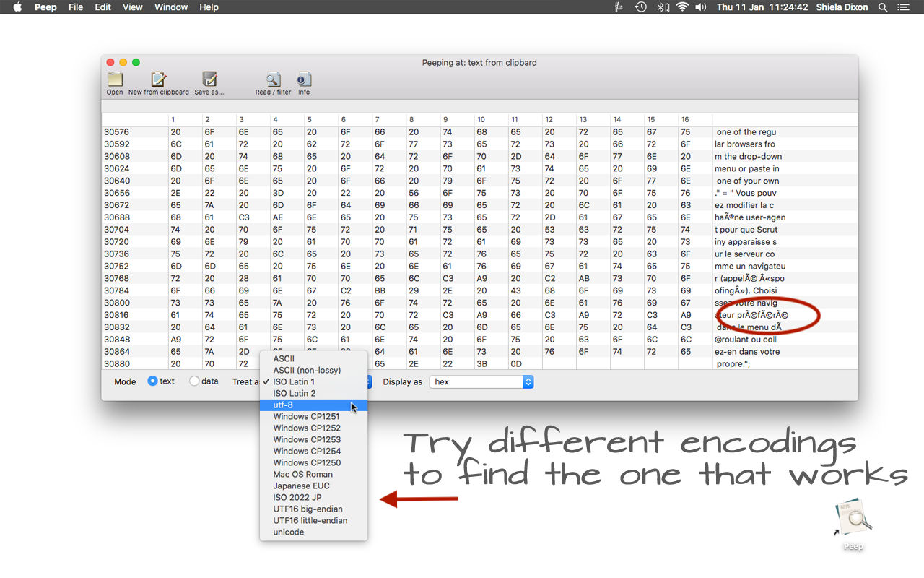Choose Mac OS Roman encoding
The width and height of the screenshot is (924, 578).
(x=313, y=474)
